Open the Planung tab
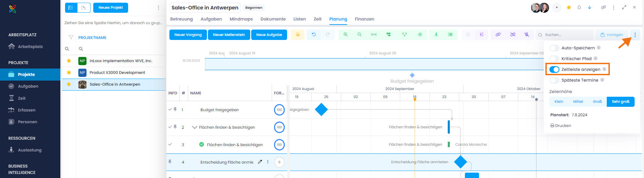 click(338, 19)
